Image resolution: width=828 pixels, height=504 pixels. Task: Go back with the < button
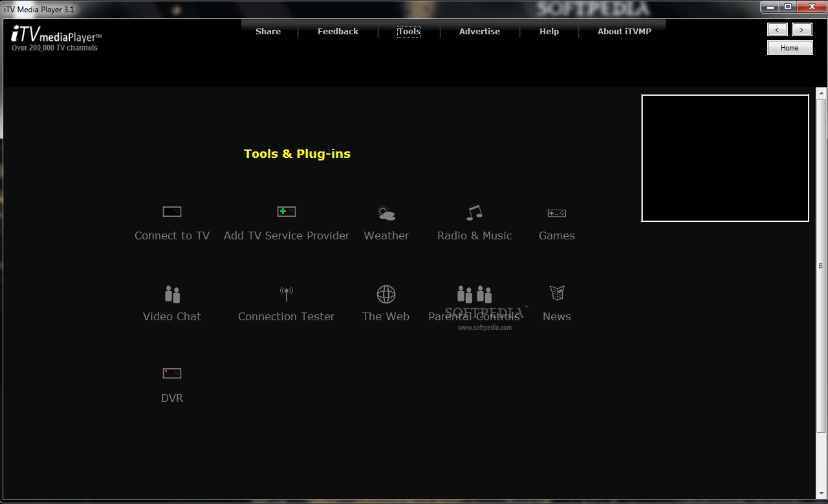tap(778, 30)
